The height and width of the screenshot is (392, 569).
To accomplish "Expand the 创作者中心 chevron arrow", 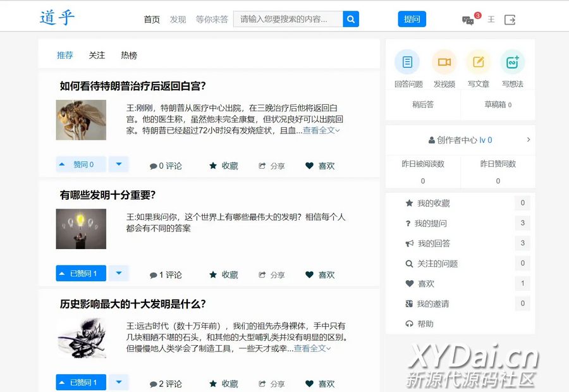I will point(529,140).
